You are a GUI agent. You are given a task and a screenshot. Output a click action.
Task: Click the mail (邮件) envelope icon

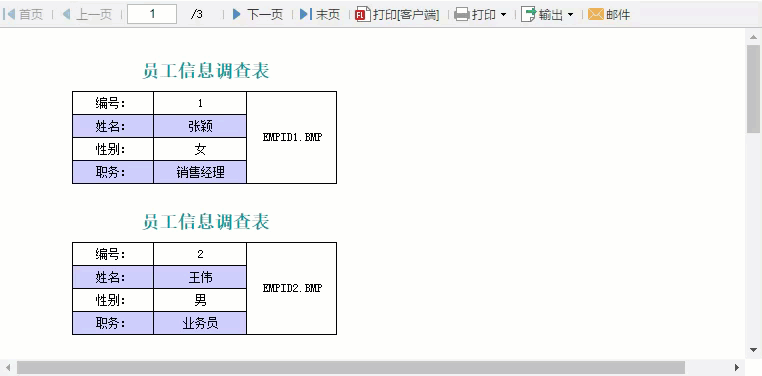point(596,15)
